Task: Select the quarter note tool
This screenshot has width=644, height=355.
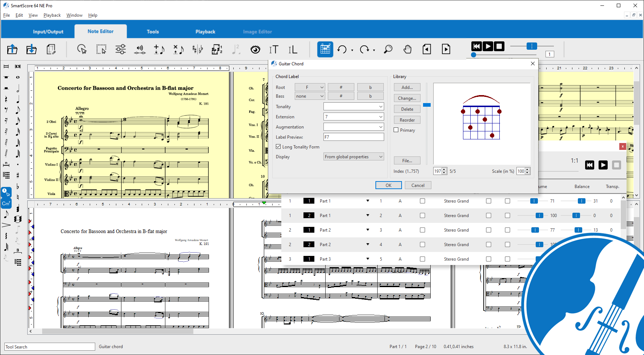Action: pyautogui.click(x=17, y=101)
